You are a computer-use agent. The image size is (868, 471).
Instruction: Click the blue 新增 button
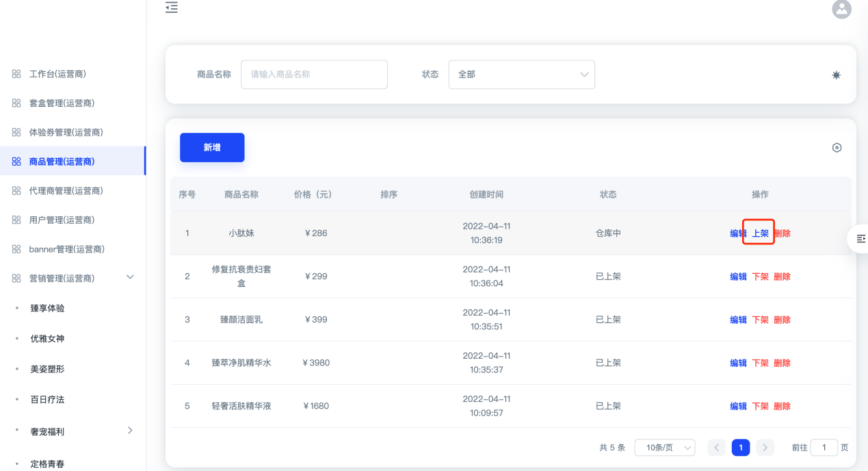pos(212,148)
